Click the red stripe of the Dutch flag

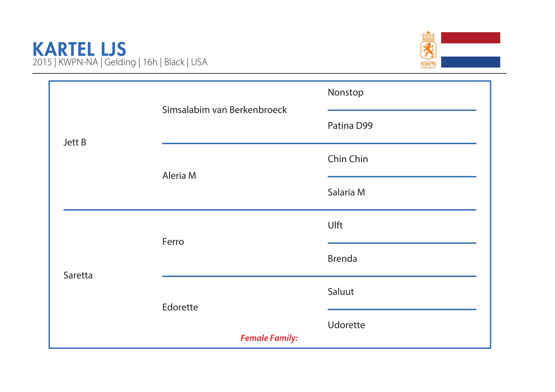470,38
